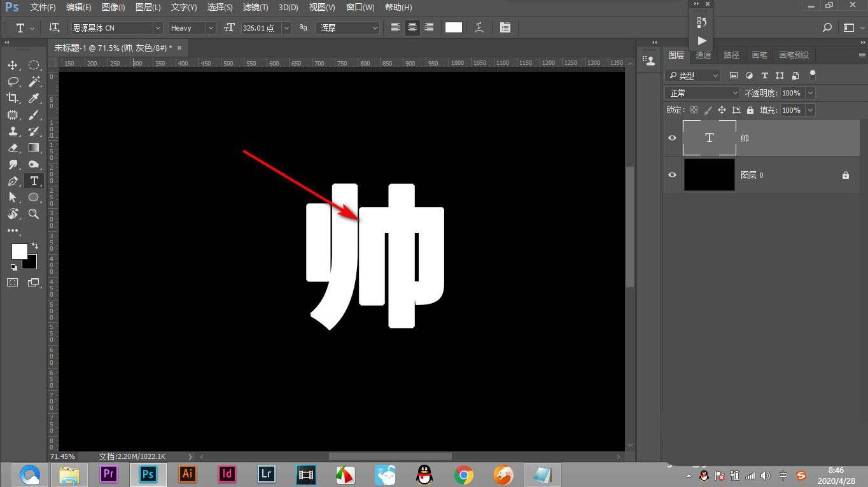Open the 类型 layer filter dropdown

point(692,75)
